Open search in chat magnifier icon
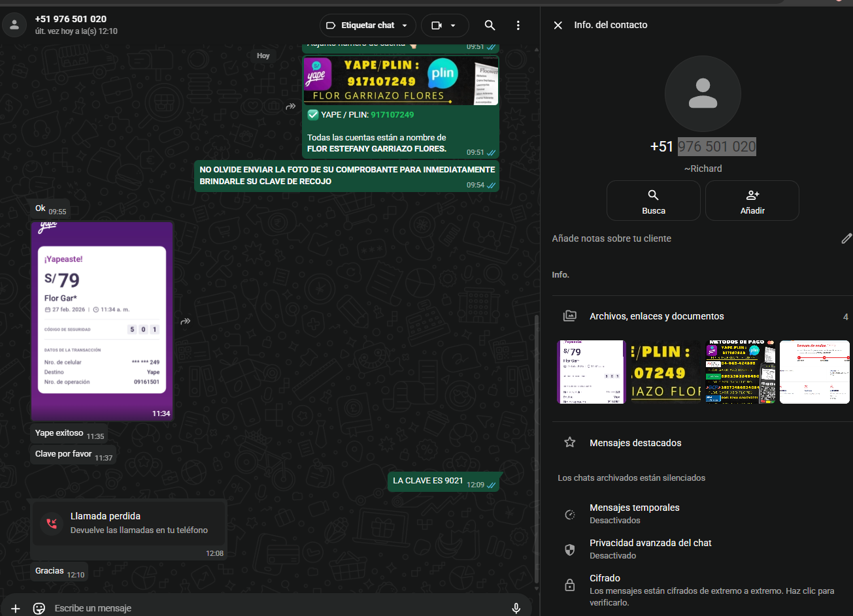The width and height of the screenshot is (853, 616). [490, 25]
